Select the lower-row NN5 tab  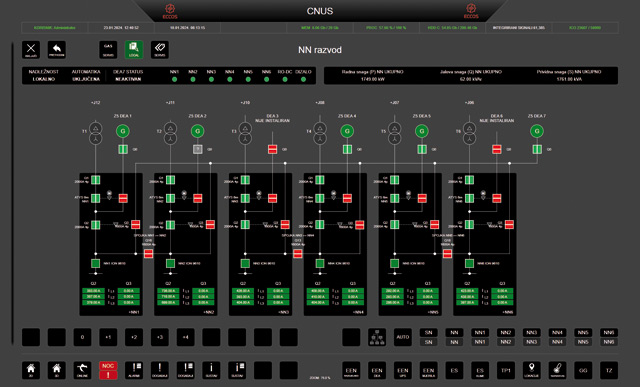click(x=583, y=342)
